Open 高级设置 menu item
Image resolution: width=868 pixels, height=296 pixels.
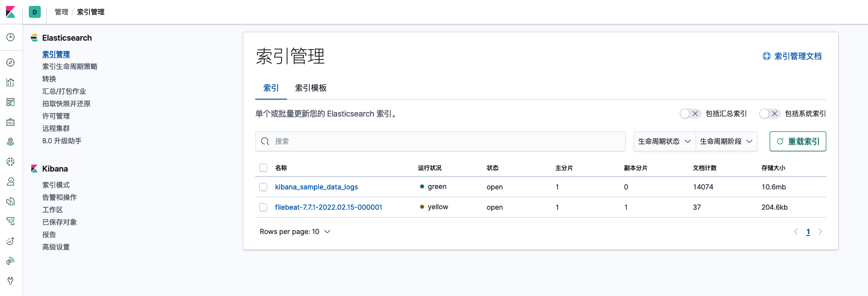(x=56, y=247)
